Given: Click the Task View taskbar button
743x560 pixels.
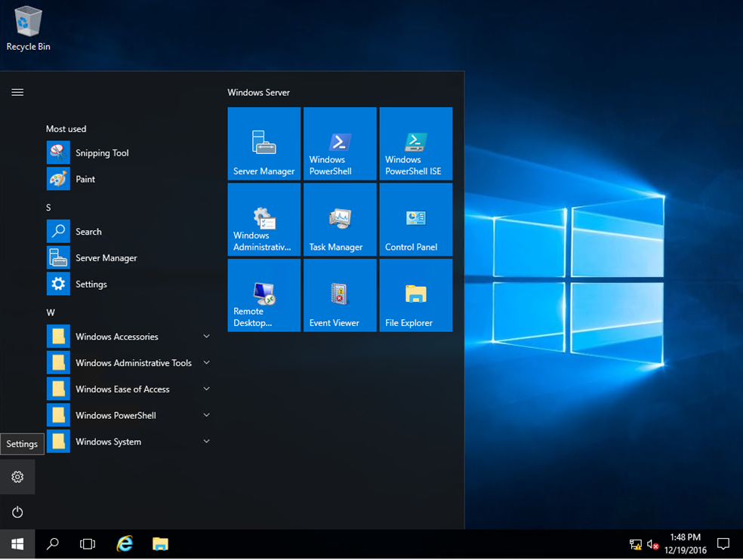Looking at the screenshot, I should (88, 544).
